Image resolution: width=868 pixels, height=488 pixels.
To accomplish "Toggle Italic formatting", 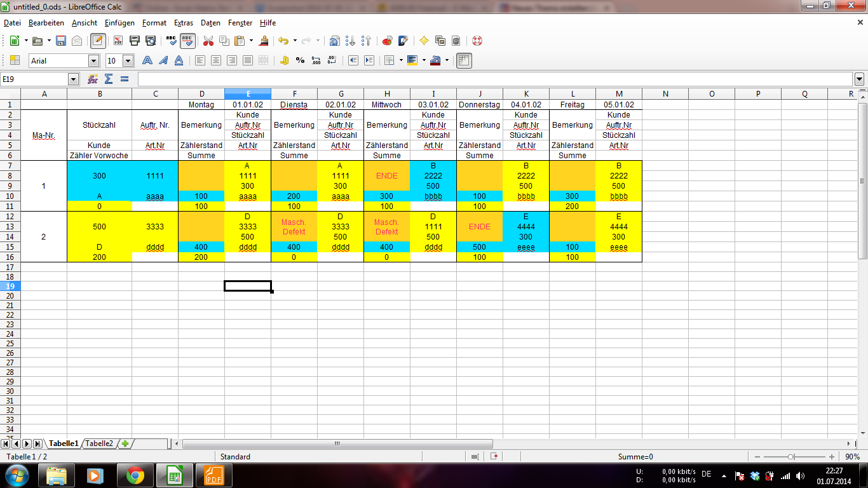I will pyautogui.click(x=163, y=60).
